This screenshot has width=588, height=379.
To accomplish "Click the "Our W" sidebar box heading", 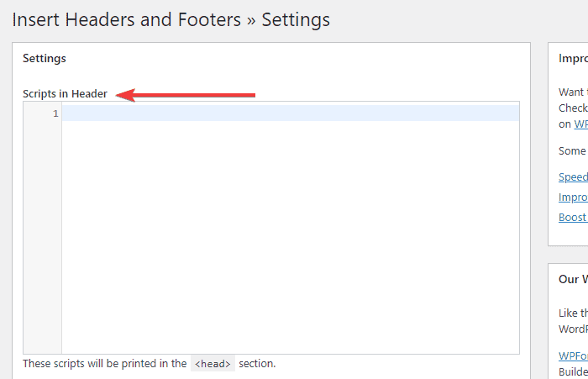I will click(573, 279).
